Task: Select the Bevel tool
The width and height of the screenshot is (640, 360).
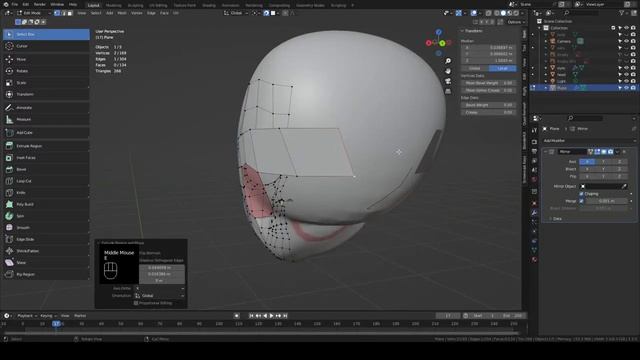Action: 46,169
